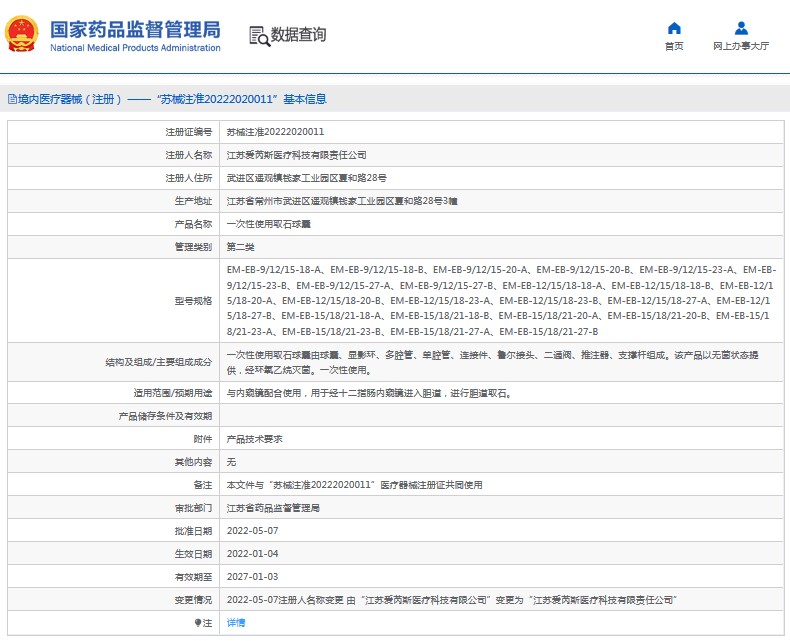The width and height of the screenshot is (790, 641).
Task: Click National Medical Products Administration text
Action: [135, 48]
